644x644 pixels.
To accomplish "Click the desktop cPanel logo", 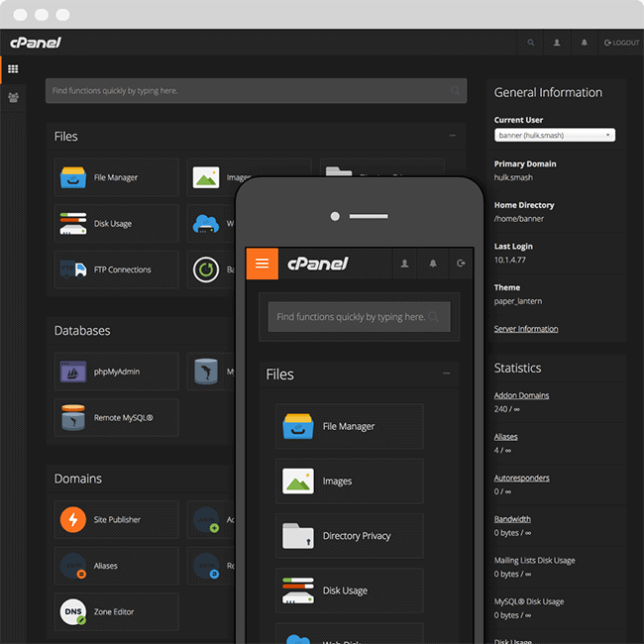I will pyautogui.click(x=36, y=43).
